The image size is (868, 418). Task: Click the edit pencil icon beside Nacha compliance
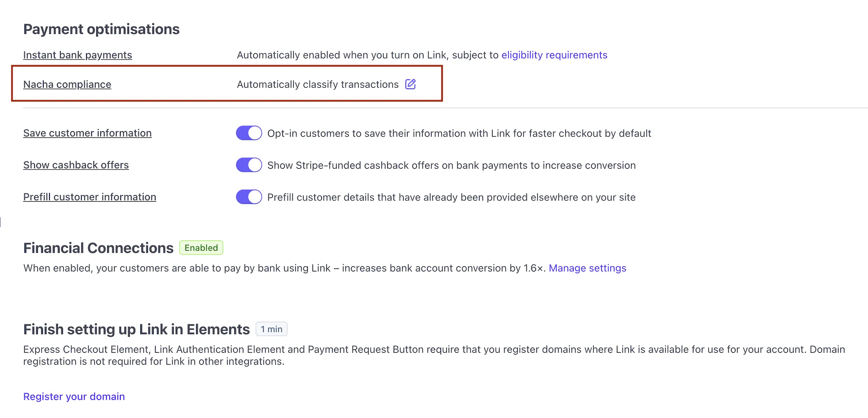pos(410,84)
